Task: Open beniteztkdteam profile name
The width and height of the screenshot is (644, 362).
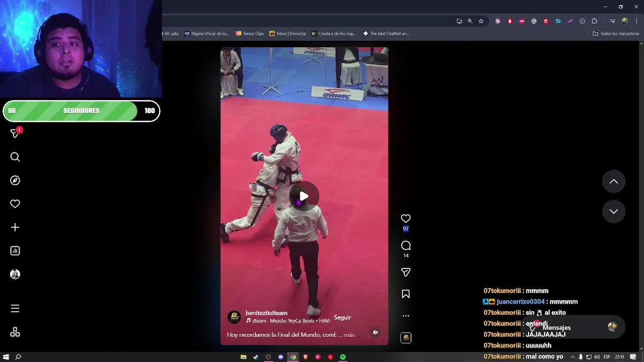Action: coord(266,313)
